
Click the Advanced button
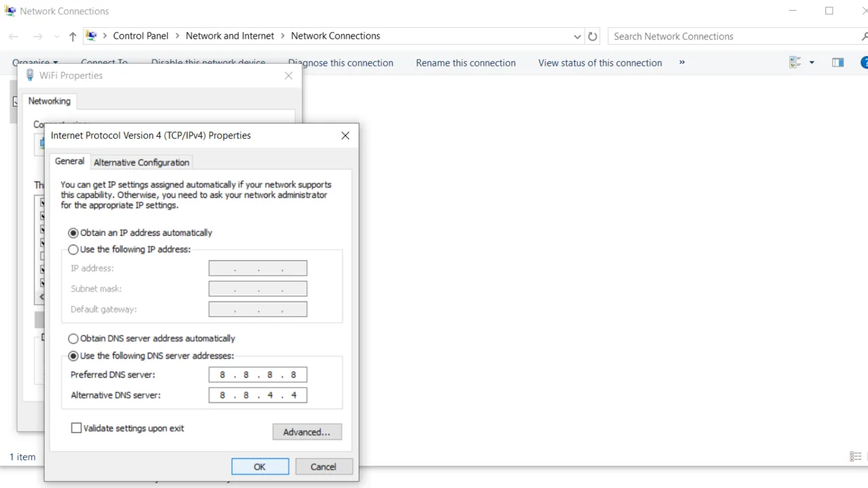click(x=307, y=432)
